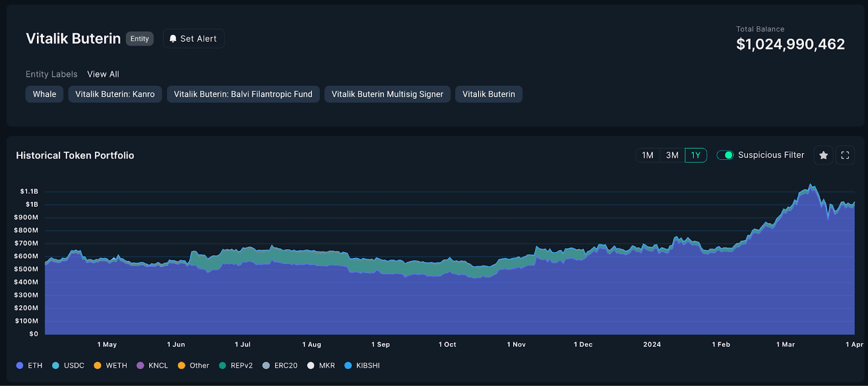
Task: Toggle KIBSHI series in legend
Action: 362,365
